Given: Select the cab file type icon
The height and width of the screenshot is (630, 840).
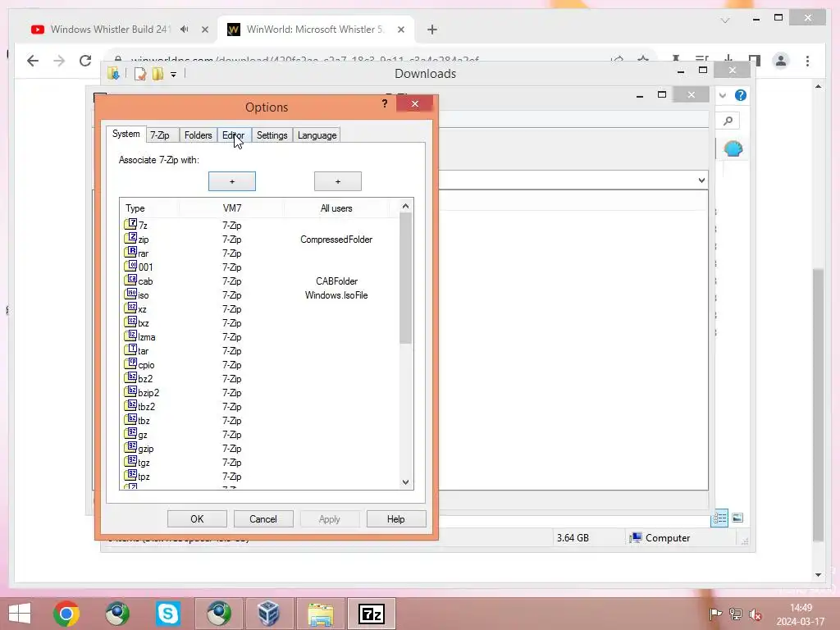Looking at the screenshot, I should point(130,280).
